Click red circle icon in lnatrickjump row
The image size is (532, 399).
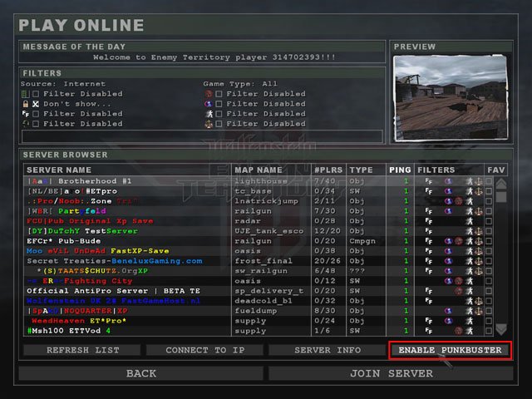coord(459,201)
